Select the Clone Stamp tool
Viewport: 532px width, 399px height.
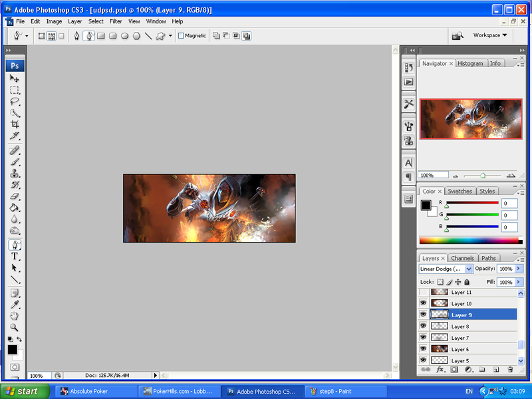click(14, 174)
